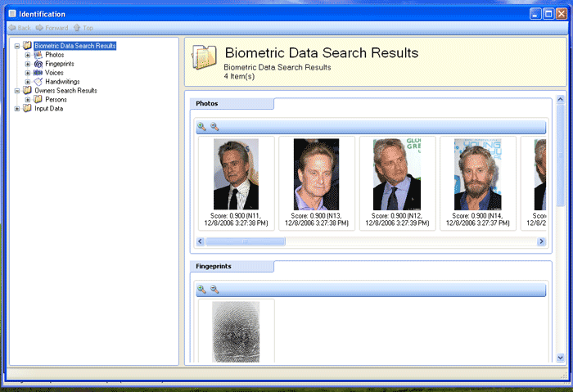Click the results pane scroll down arrow
This screenshot has height=392, width=573.
tap(560, 358)
